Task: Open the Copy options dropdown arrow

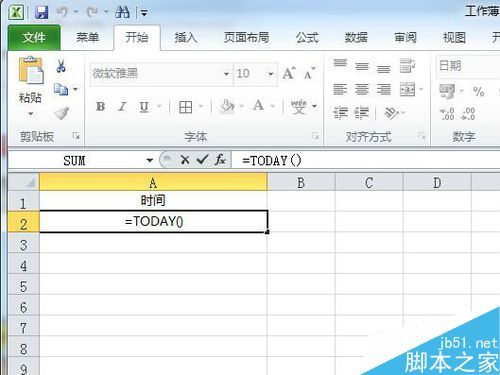Action: [76, 89]
